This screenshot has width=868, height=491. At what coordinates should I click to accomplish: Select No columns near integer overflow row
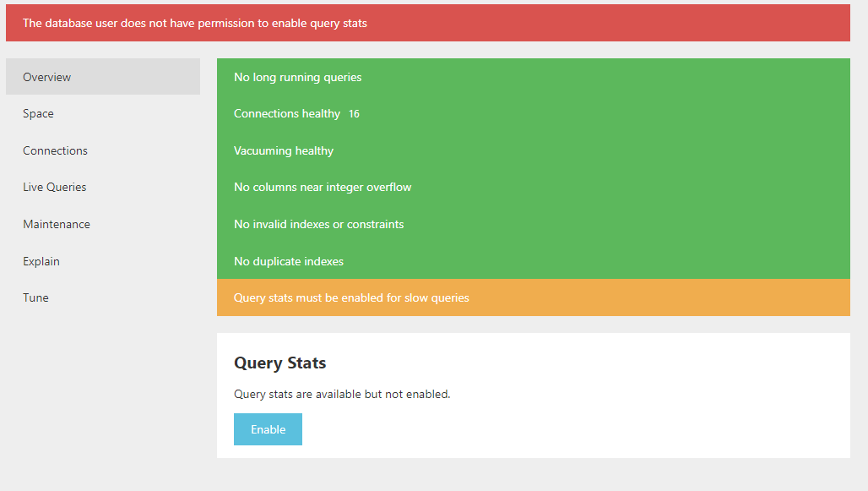322,187
